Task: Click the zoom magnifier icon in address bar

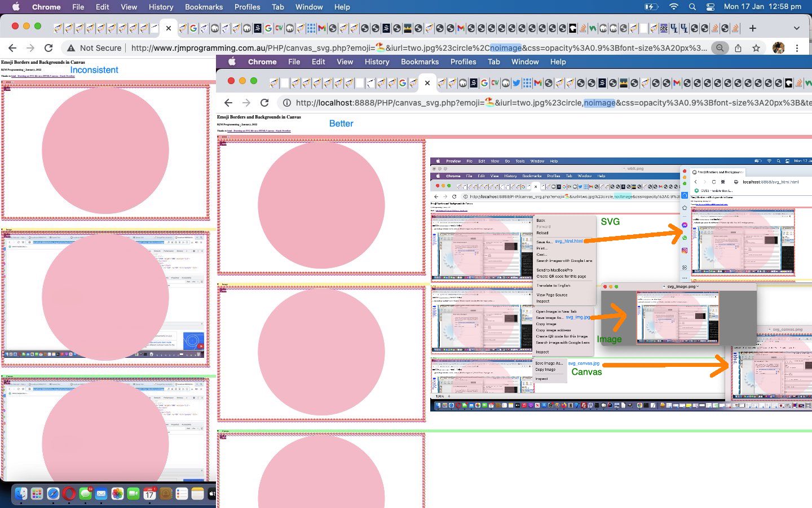Action: coord(720,48)
